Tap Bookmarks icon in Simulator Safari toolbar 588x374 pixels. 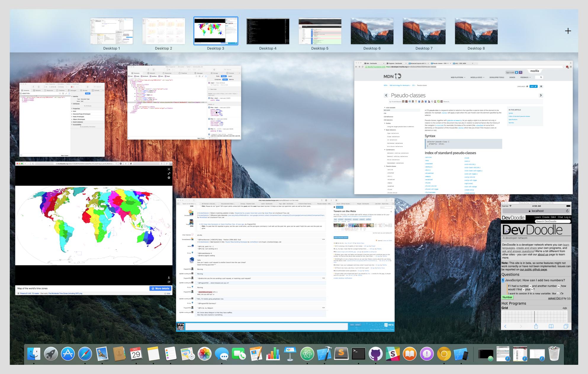pos(551,326)
